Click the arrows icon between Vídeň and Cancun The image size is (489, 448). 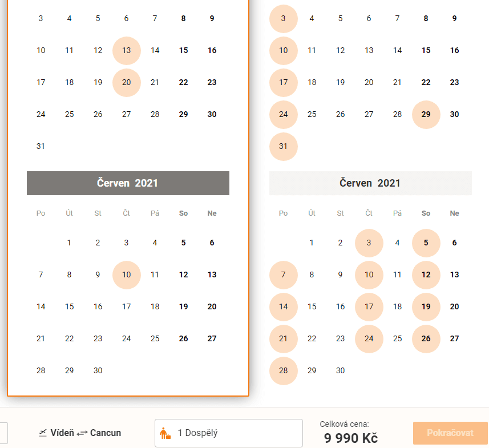[x=82, y=433]
